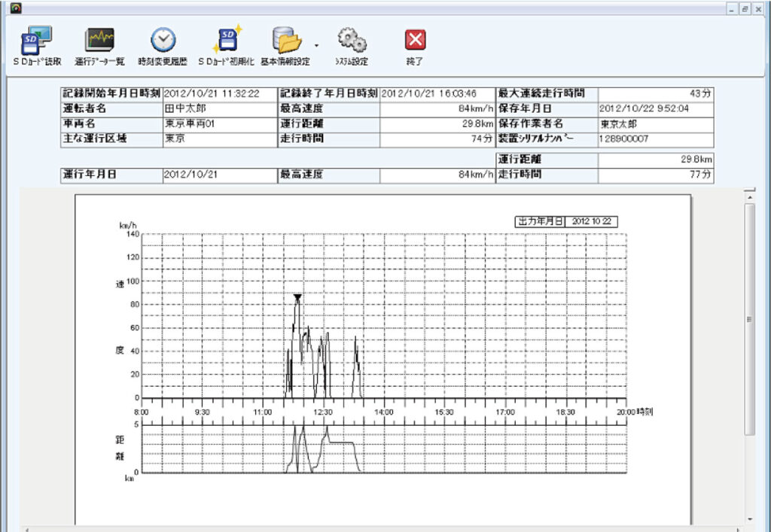Click the 出力年月日 2012 10 22 box
The width and height of the screenshot is (771, 532).
point(566,221)
